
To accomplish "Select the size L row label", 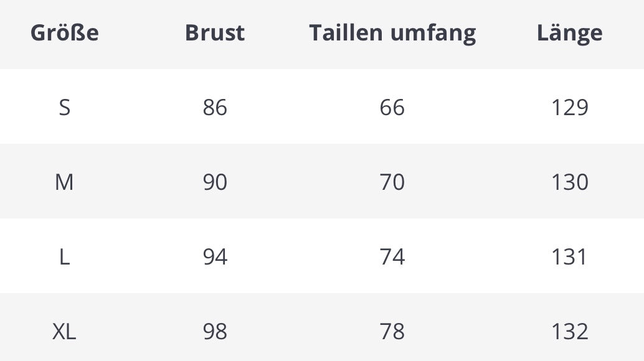I will coord(64,257).
